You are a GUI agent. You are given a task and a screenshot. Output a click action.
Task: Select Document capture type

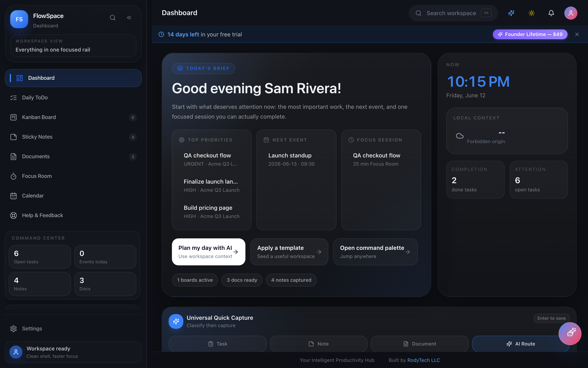[x=420, y=344]
